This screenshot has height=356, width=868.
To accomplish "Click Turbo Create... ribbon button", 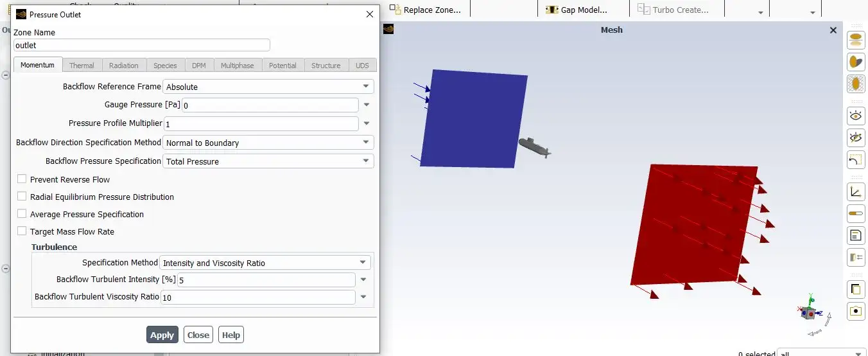I will pyautogui.click(x=673, y=10).
